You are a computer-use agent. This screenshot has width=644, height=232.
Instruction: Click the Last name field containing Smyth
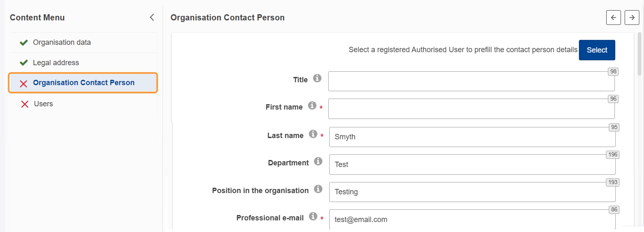coord(472,137)
